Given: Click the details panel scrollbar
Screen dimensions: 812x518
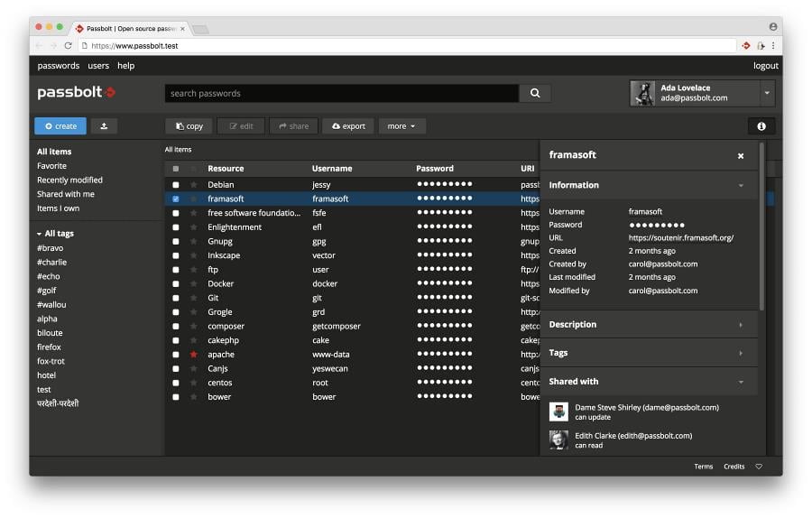Looking at the screenshot, I should (761, 227).
